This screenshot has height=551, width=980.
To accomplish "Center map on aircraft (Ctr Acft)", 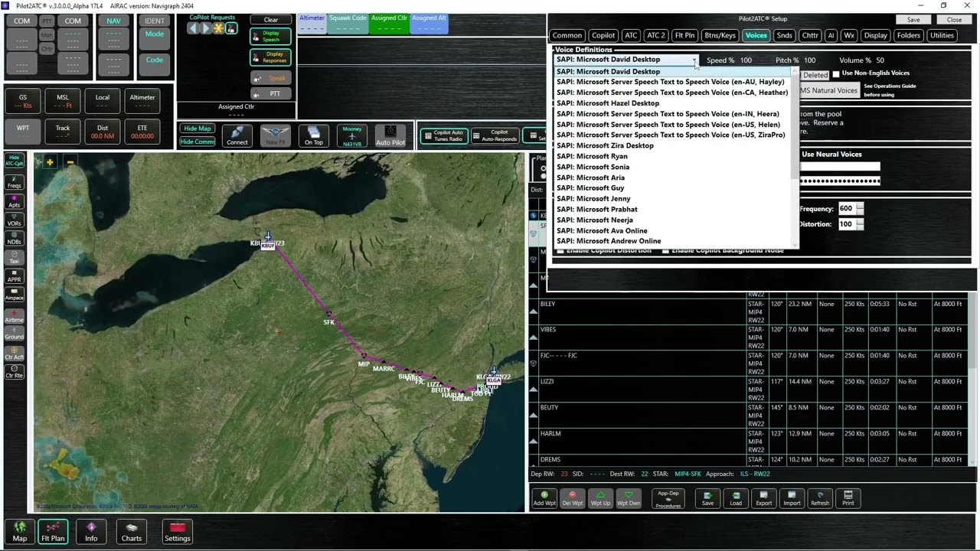I will pyautogui.click(x=14, y=353).
